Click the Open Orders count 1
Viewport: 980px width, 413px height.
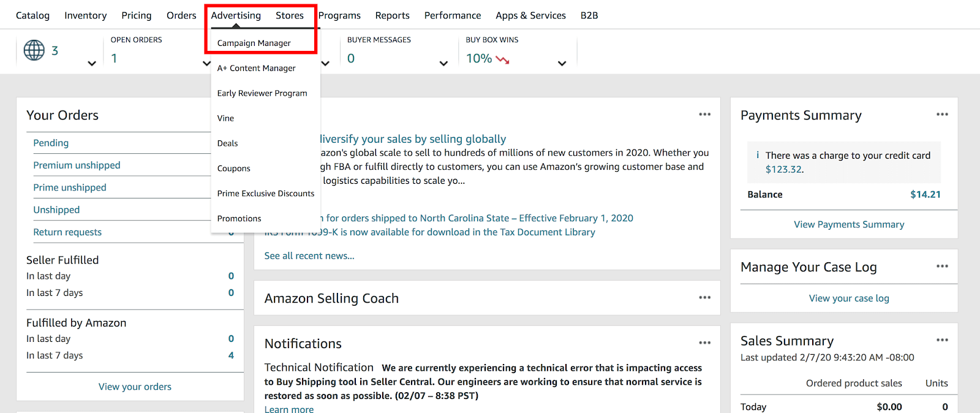click(114, 58)
